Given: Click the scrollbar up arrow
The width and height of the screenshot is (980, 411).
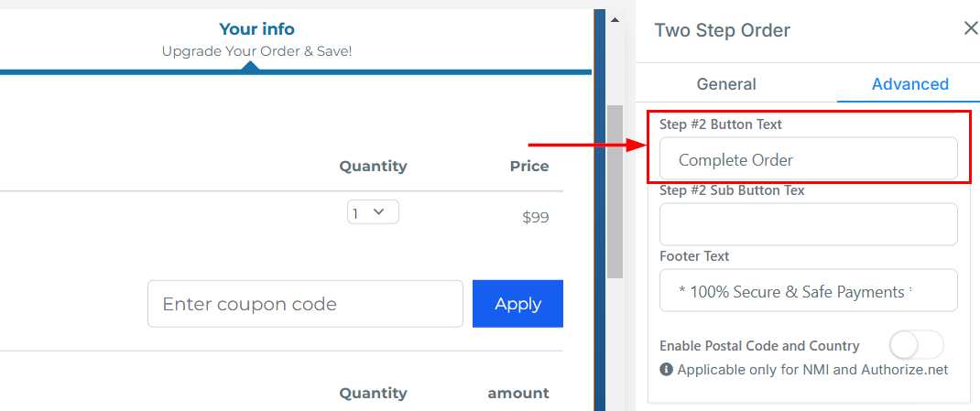Looking at the screenshot, I should 615,20.
